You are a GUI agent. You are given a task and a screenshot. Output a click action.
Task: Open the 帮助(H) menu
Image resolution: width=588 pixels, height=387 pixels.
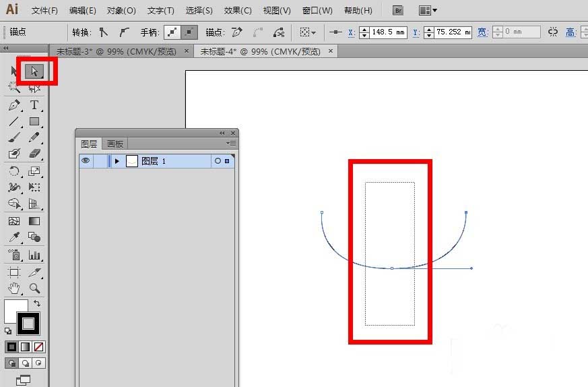(358, 11)
